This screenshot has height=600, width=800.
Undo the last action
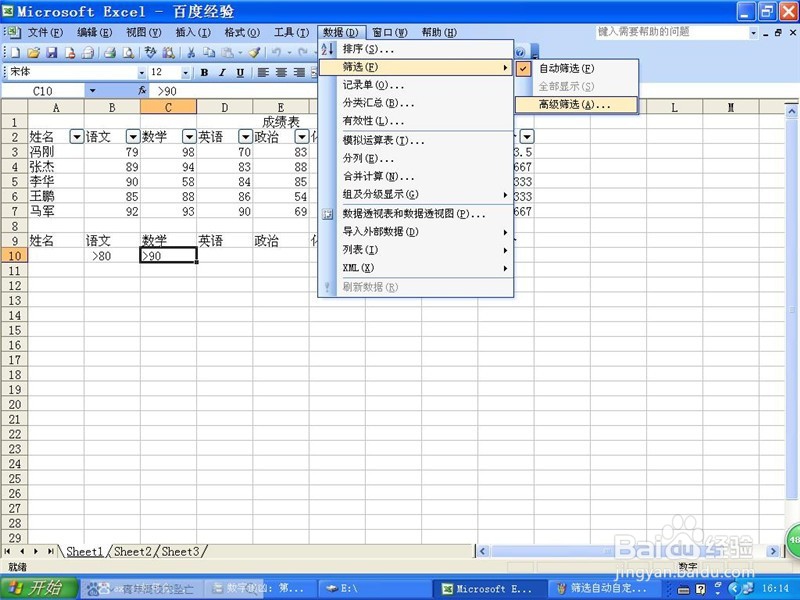pos(276,52)
